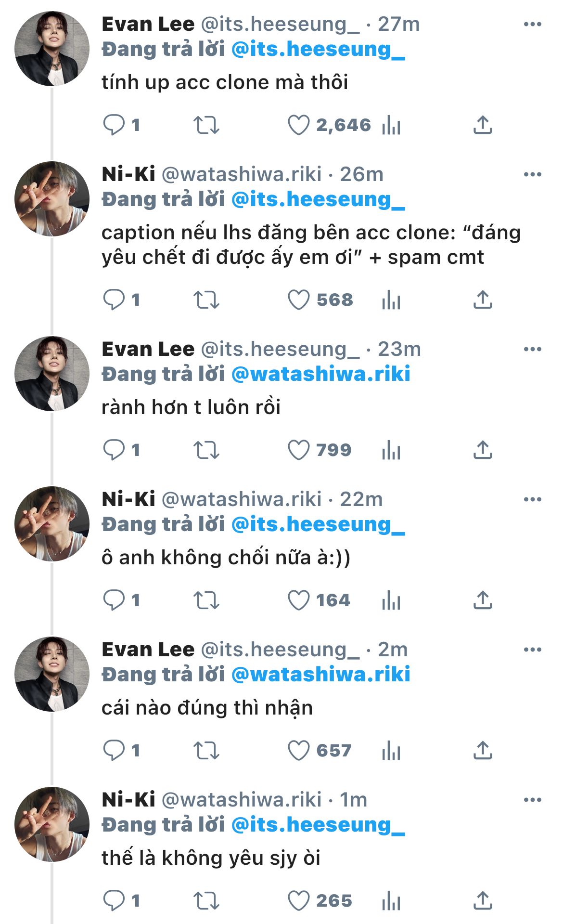Open the @watashiwa.riki mention in the 23m reply
Image resolution: width=563 pixels, height=924 pixels.
click(320, 374)
